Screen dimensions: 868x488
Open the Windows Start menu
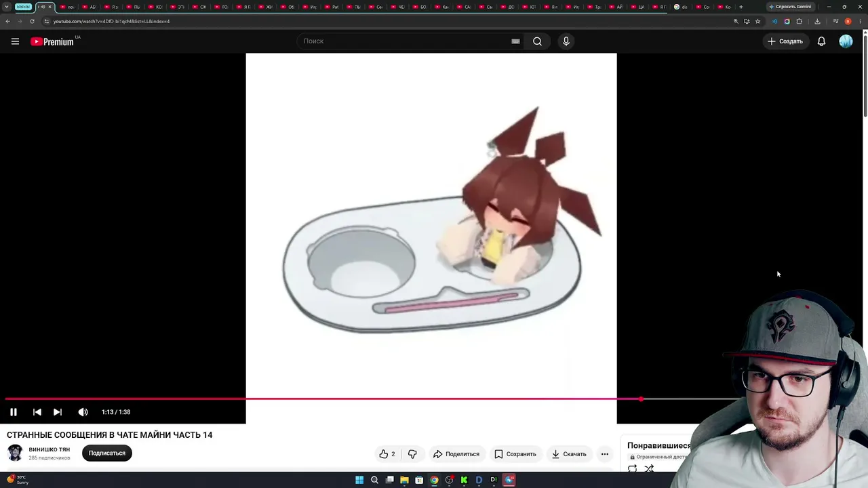point(359,480)
